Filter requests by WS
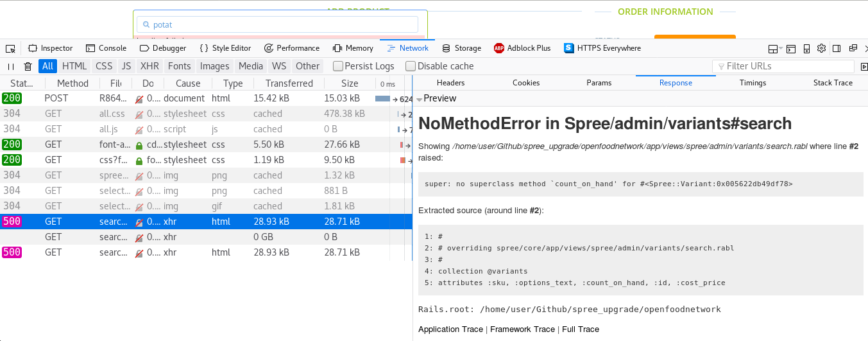Viewport: 868px width, 341px height. click(279, 66)
